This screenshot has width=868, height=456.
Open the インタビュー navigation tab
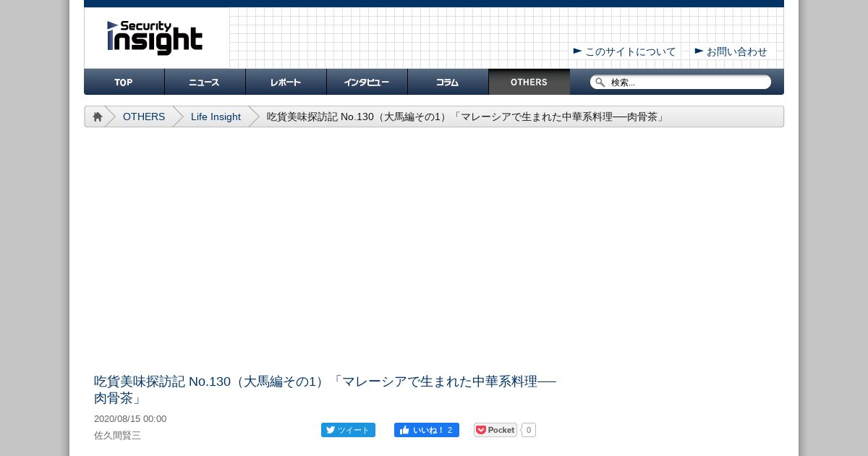coord(367,82)
